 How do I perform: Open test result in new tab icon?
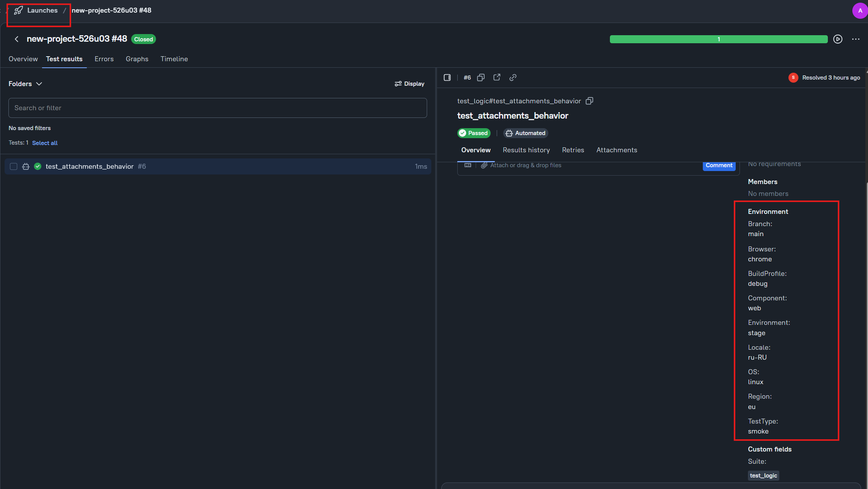tap(497, 77)
